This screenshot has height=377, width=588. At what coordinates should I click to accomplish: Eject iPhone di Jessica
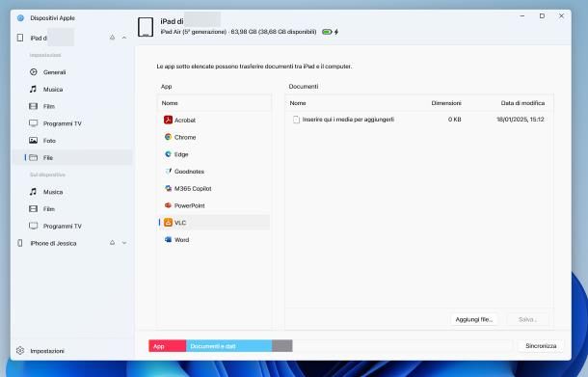coord(112,243)
